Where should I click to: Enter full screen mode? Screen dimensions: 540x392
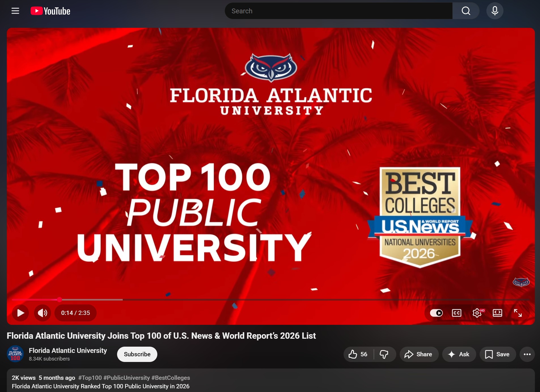[x=518, y=313]
